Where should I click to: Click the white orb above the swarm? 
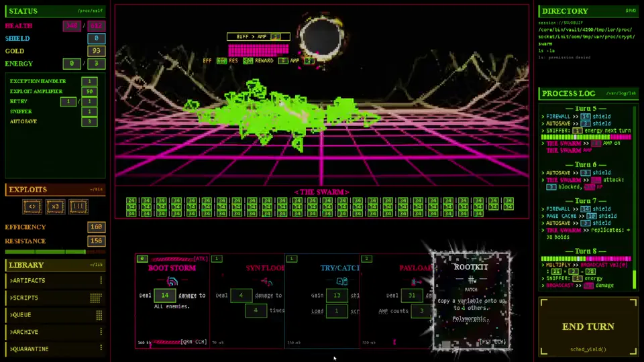(x=321, y=38)
